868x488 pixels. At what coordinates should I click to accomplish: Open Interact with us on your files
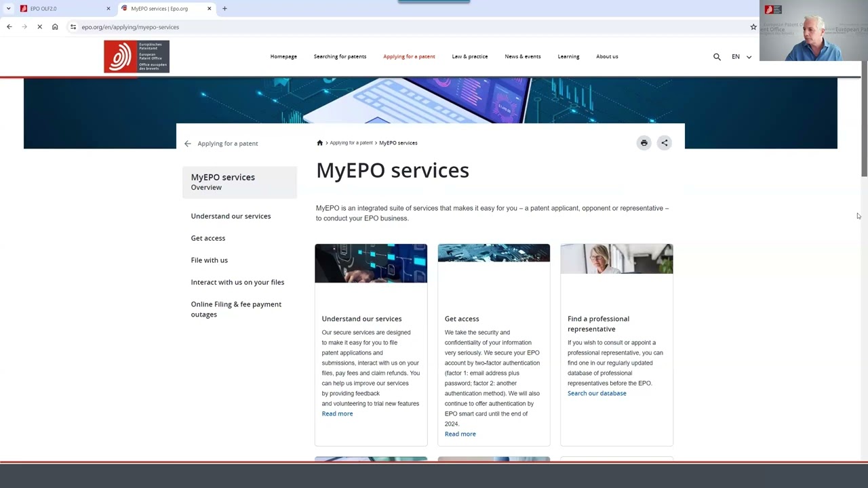point(237,282)
